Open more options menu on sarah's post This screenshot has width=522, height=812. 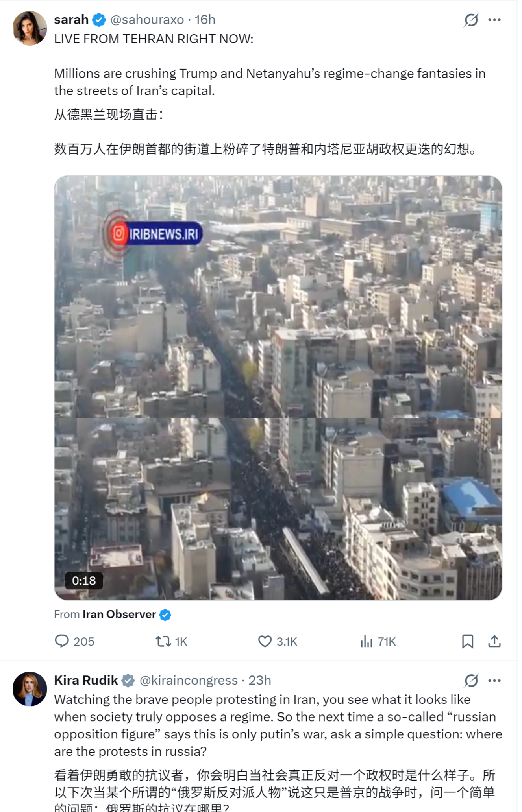494,20
